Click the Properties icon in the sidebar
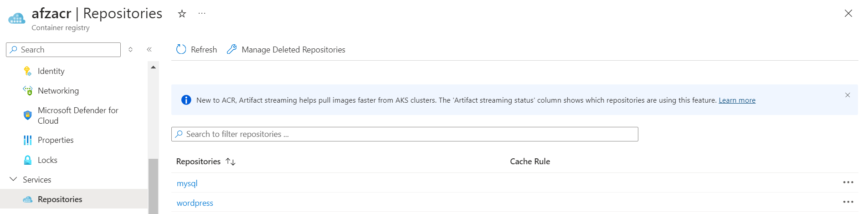868x214 pixels. point(28,140)
